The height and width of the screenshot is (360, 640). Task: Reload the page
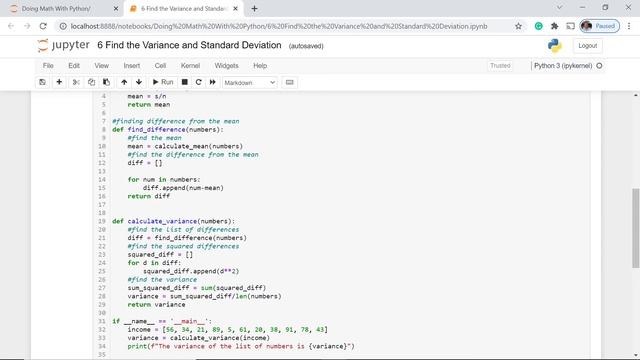point(43,26)
